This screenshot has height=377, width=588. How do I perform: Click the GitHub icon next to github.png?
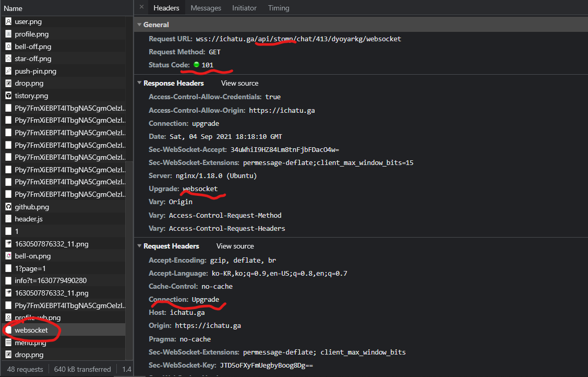[x=7, y=206]
